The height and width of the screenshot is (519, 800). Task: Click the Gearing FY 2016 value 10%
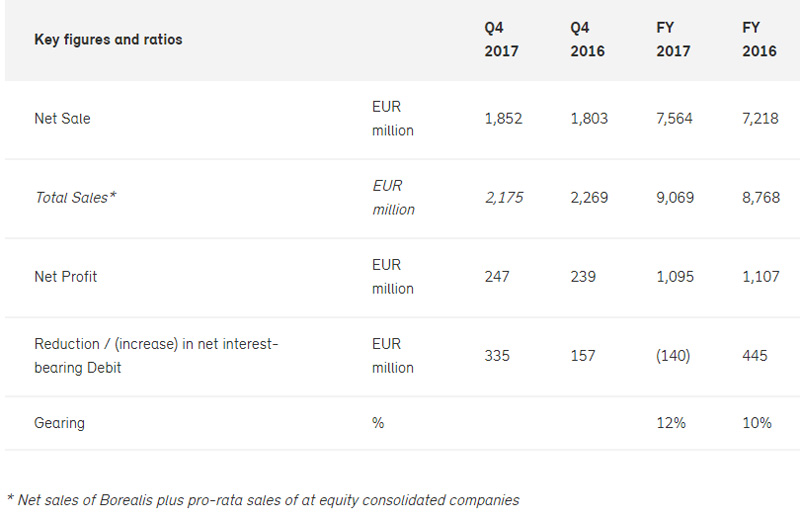click(x=757, y=423)
